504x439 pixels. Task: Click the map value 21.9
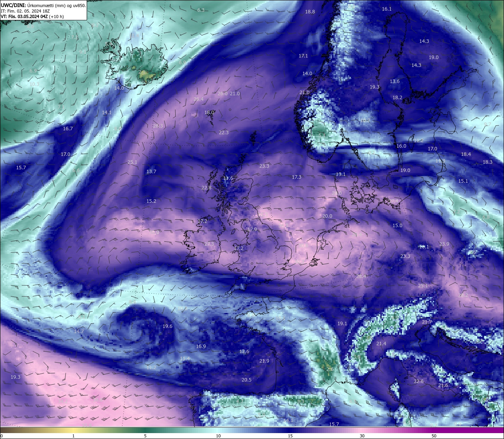pyautogui.click(x=264, y=361)
